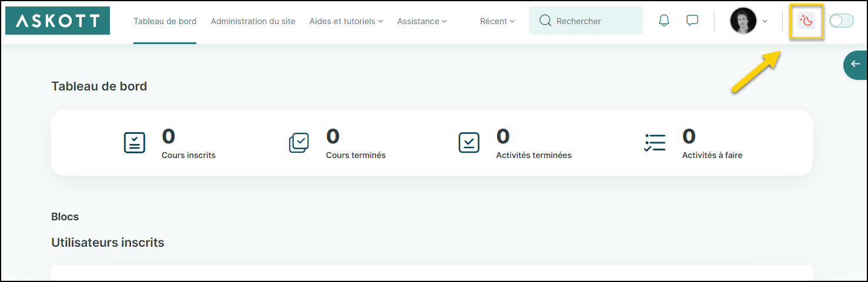Focus the Rechercher search field
The width and height of the screenshot is (868, 282).
click(x=586, y=21)
